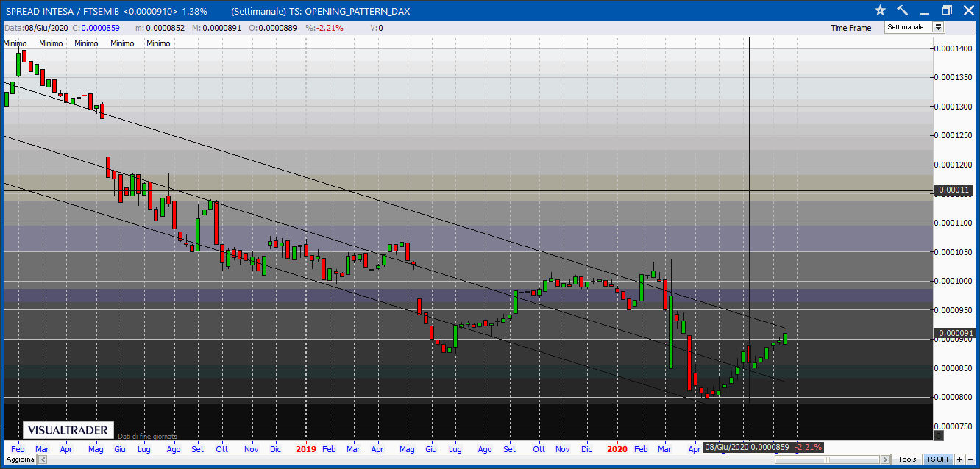Restore the window using title bar button
980x469 pixels.
coord(946,10)
